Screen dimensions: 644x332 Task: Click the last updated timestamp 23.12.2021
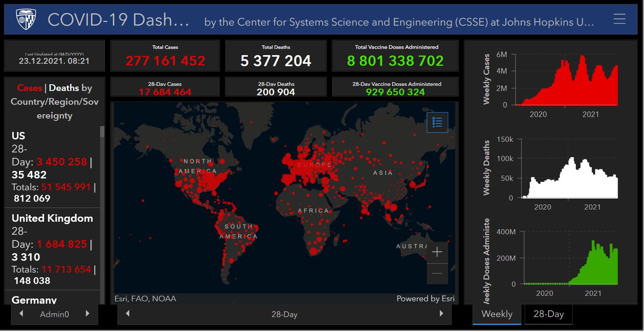(54, 61)
